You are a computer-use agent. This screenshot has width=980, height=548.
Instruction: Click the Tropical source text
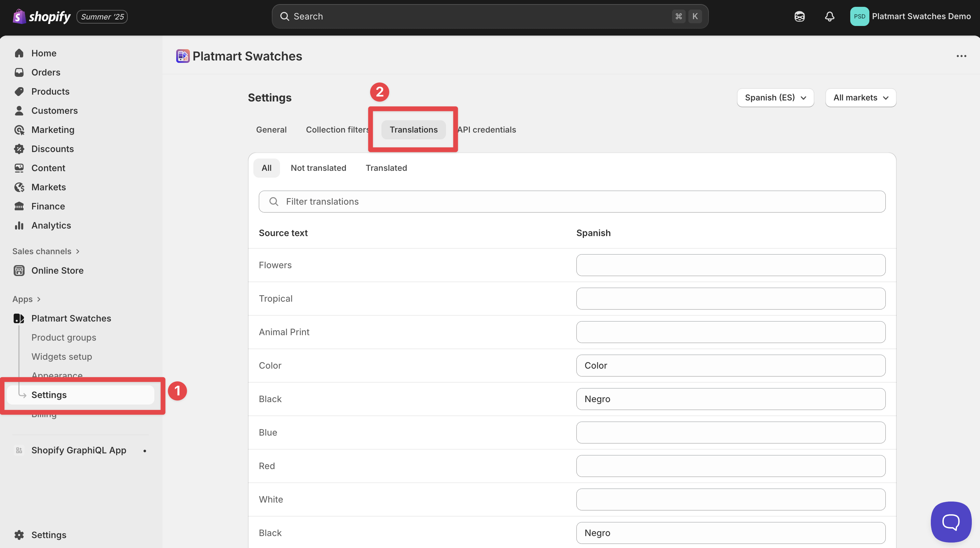coord(276,299)
